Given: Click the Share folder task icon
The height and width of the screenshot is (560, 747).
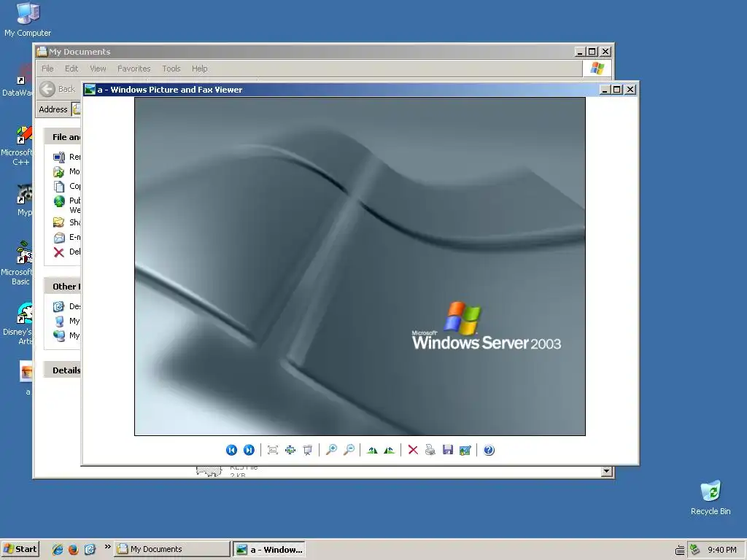Looking at the screenshot, I should 59,222.
